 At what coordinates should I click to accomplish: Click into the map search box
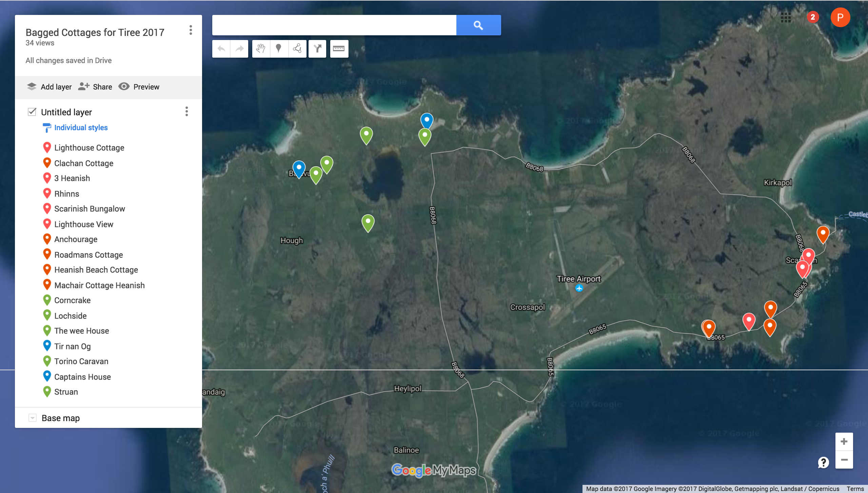(x=334, y=25)
